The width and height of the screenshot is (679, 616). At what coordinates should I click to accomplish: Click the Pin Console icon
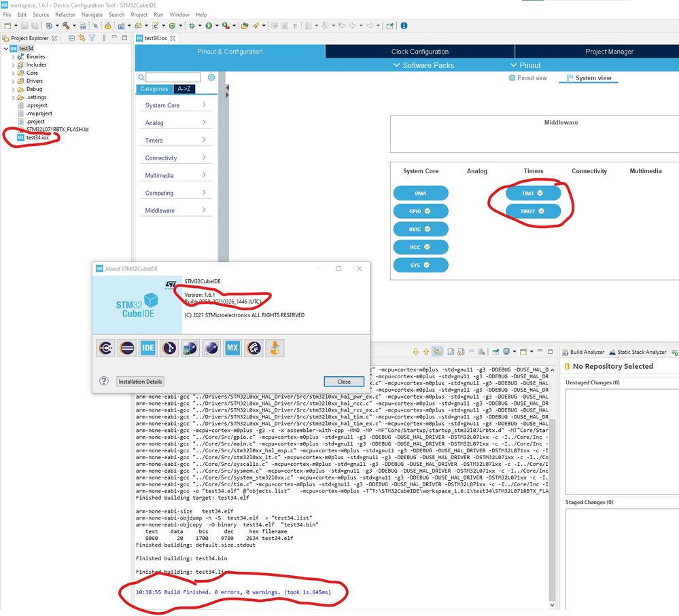pyautogui.click(x=495, y=352)
